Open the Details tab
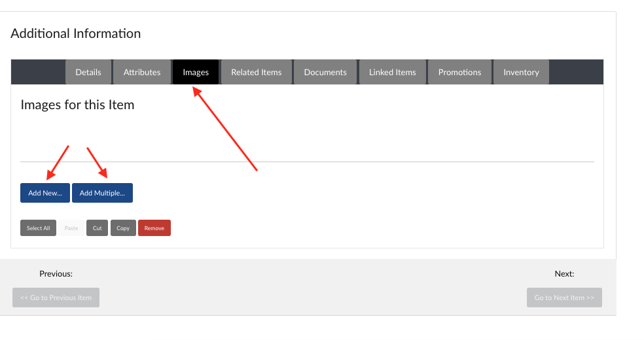 coord(88,72)
